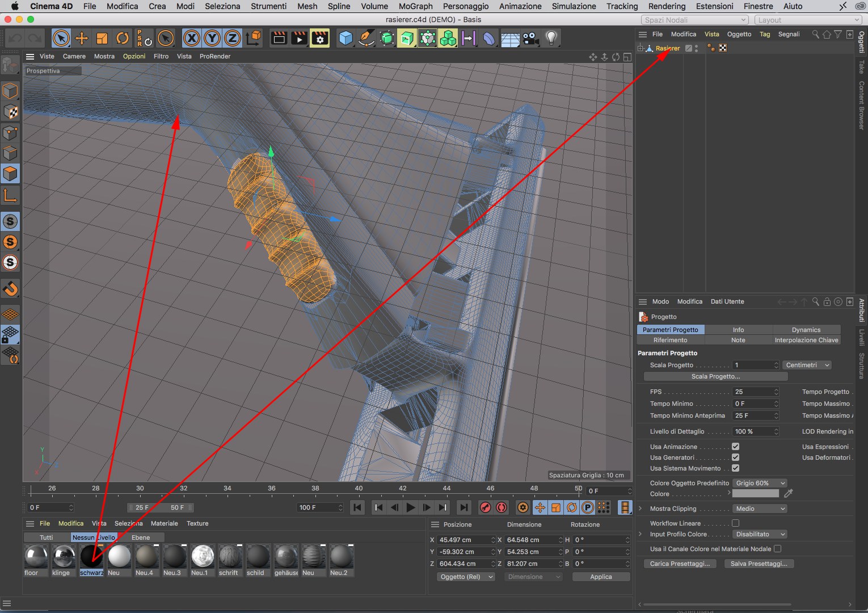Viewport: 868px width, 613px height.
Task: Expand Mostra Clipping disclosure arrow
Action: tap(641, 509)
